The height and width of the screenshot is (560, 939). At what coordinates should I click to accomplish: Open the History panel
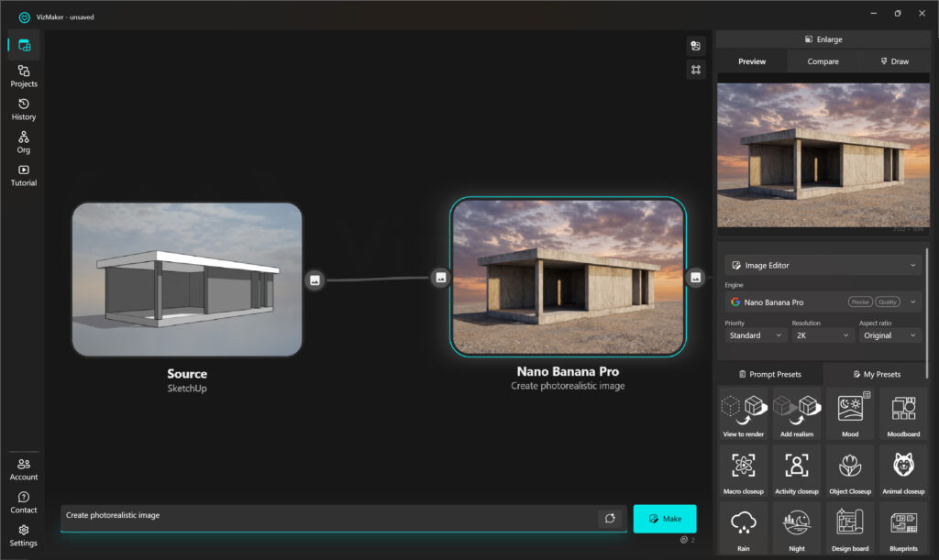pos(24,109)
